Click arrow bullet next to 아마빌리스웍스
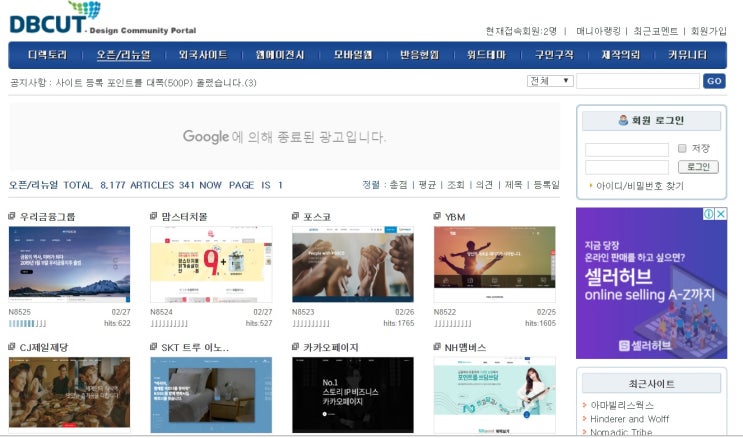This screenshot has width=743, height=438. pyautogui.click(x=585, y=405)
